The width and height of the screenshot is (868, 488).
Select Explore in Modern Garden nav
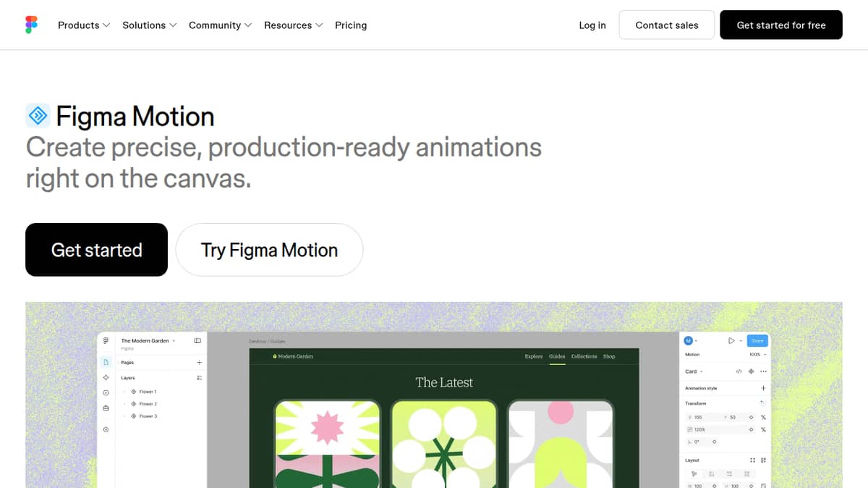pos(534,356)
